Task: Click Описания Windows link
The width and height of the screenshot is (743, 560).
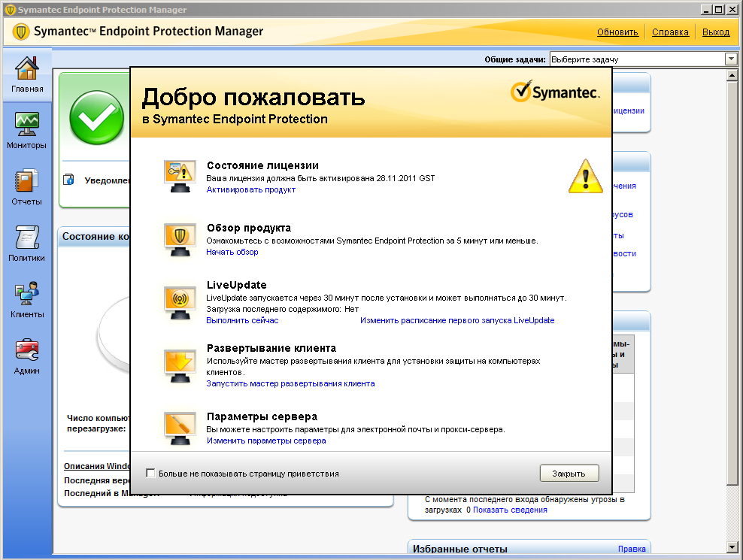Action: [97, 466]
